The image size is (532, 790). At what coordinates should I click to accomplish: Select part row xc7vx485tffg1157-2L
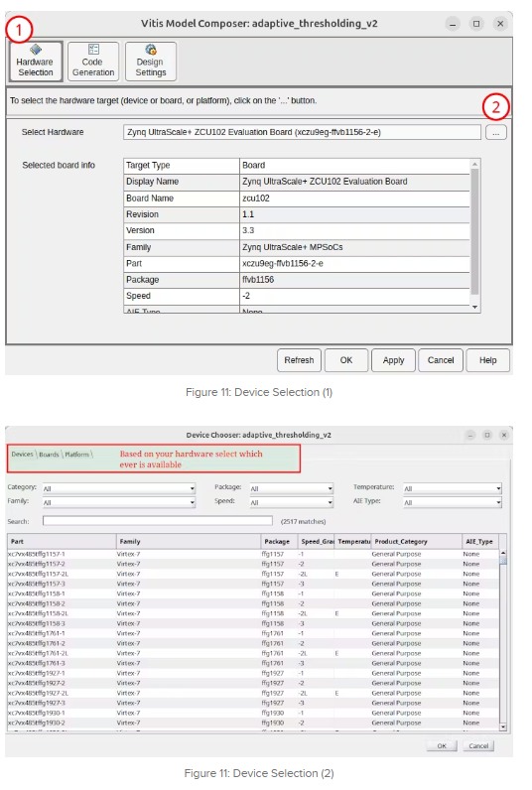click(x=253, y=574)
